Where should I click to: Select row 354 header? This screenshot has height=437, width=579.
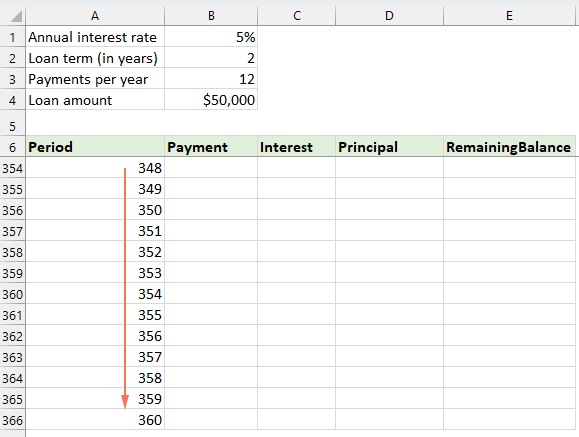tap(13, 168)
